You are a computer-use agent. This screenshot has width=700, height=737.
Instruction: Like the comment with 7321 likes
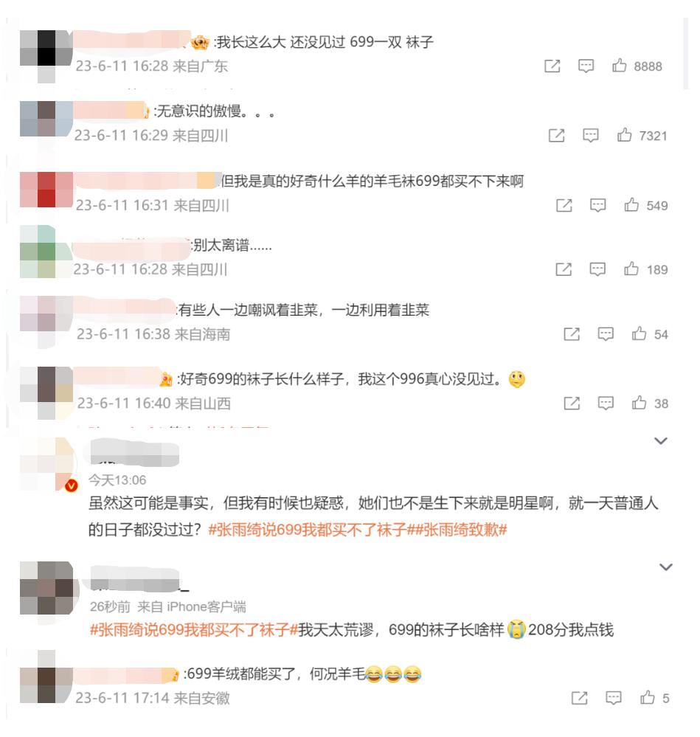[x=624, y=135]
